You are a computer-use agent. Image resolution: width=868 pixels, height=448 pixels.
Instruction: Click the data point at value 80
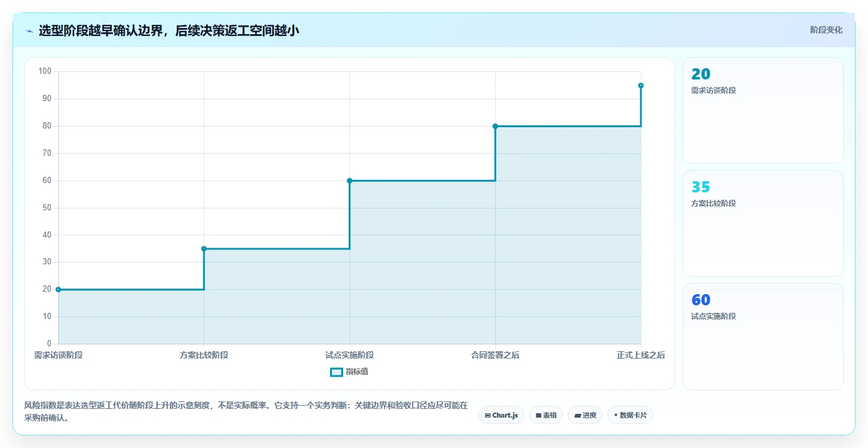pyautogui.click(x=495, y=126)
